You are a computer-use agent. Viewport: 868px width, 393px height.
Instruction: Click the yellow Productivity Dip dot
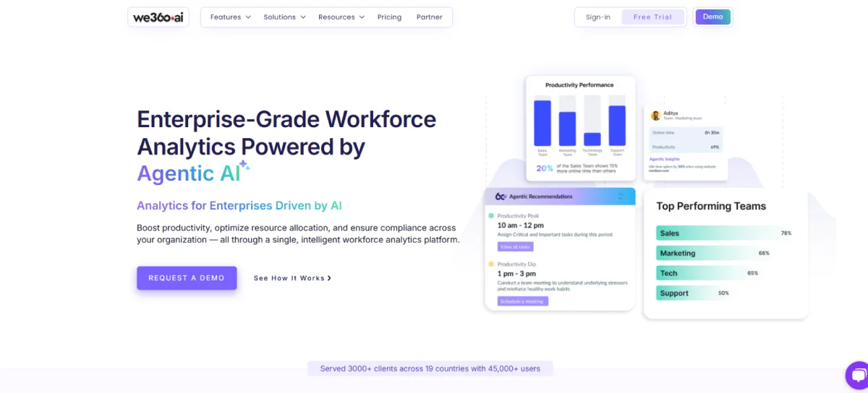491,264
